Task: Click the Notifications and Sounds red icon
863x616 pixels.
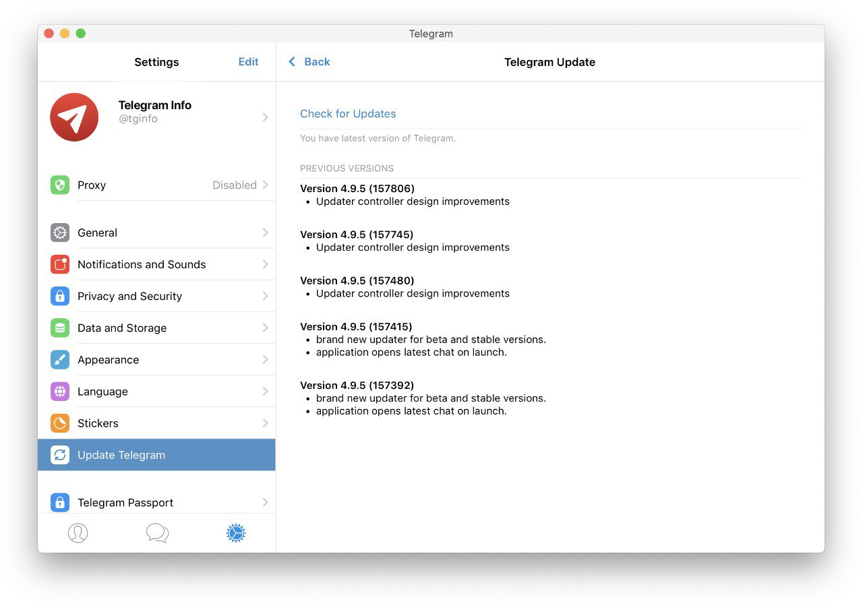Action: [60, 264]
